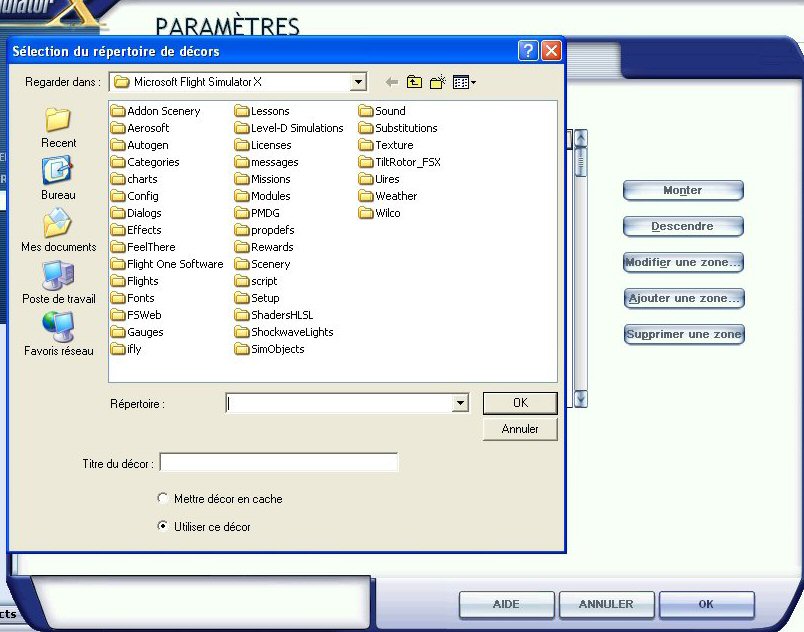Select the Scenery folder

(263, 264)
